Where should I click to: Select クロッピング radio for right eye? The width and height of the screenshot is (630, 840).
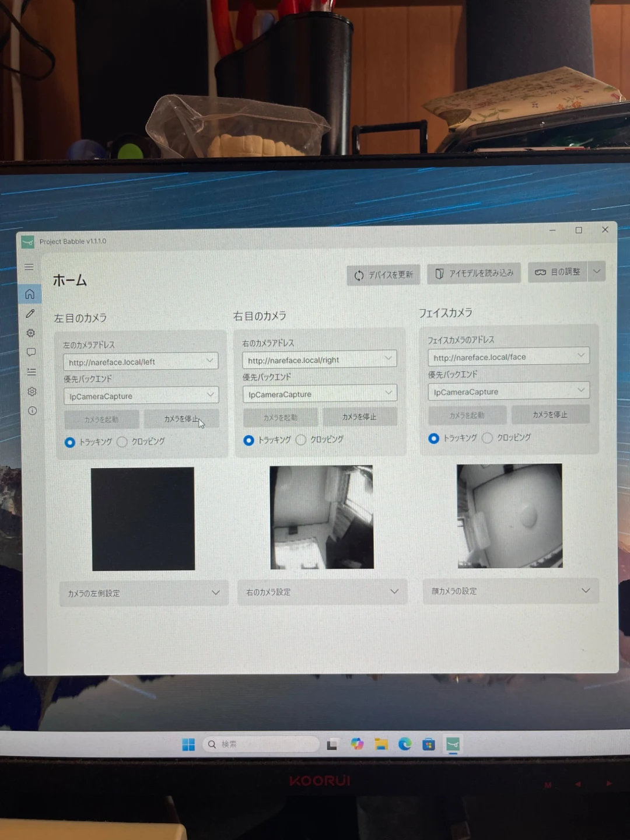(x=301, y=439)
